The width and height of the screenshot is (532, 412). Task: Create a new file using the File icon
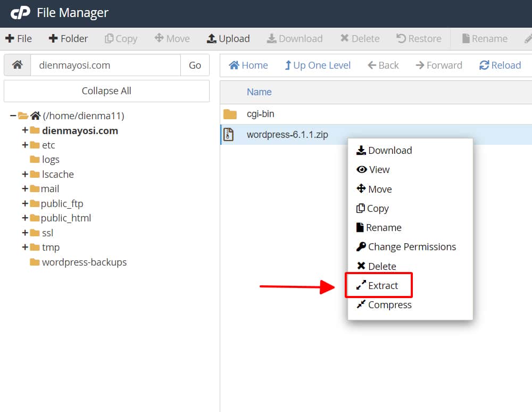[x=19, y=38]
